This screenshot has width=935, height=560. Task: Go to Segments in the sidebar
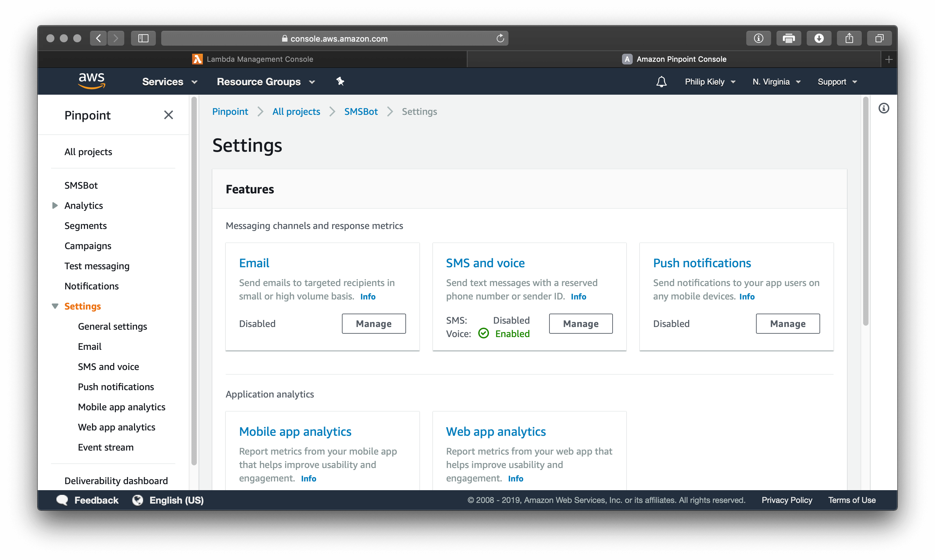point(85,226)
